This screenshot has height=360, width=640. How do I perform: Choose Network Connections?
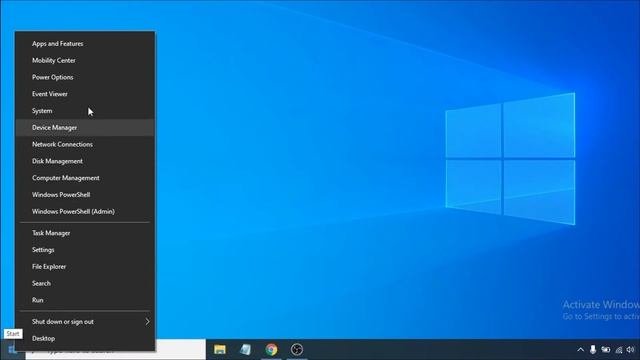[x=85, y=144]
